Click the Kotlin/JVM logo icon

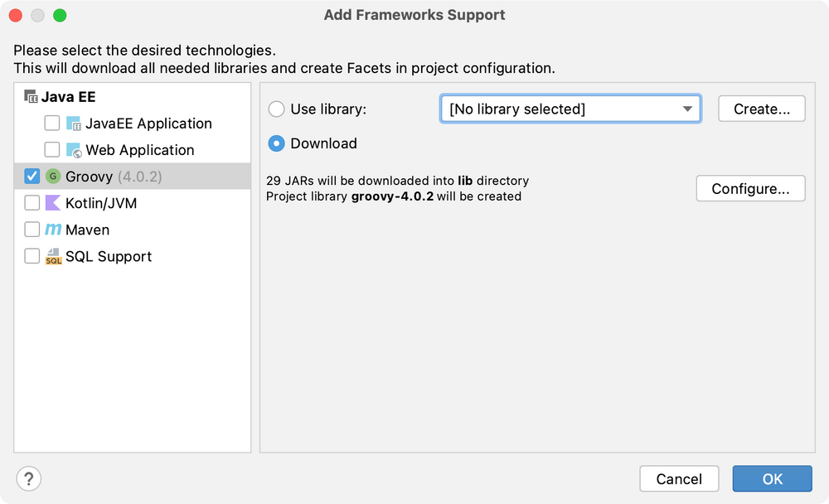coord(53,203)
